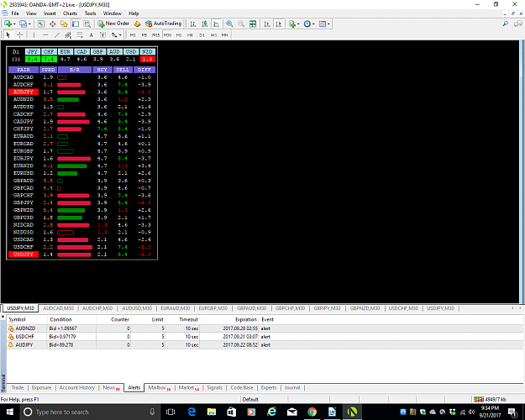The width and height of the screenshot is (525, 420).
Task: Open the Journal terminal tab
Action: (x=292, y=387)
